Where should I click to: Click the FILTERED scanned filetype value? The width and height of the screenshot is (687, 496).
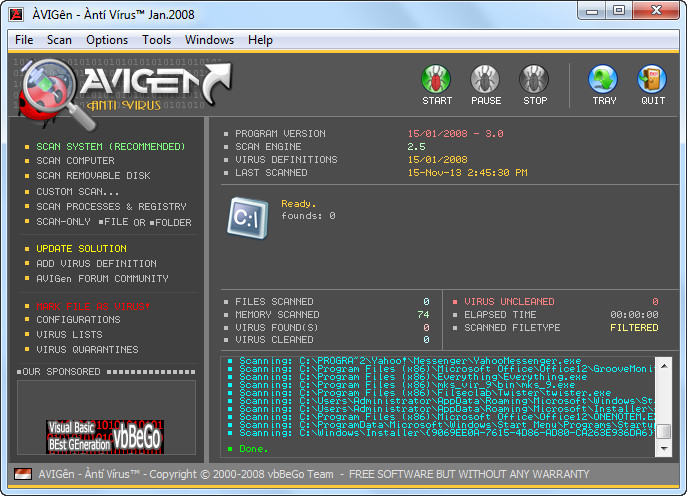tap(634, 327)
